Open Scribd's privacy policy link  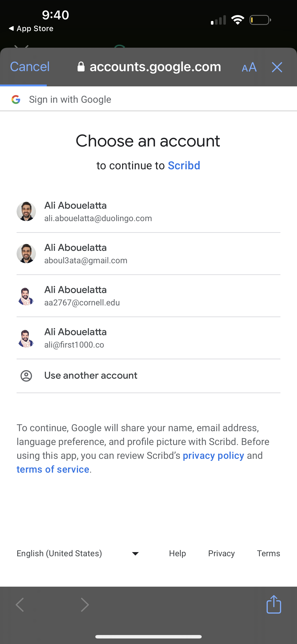pyautogui.click(x=213, y=456)
